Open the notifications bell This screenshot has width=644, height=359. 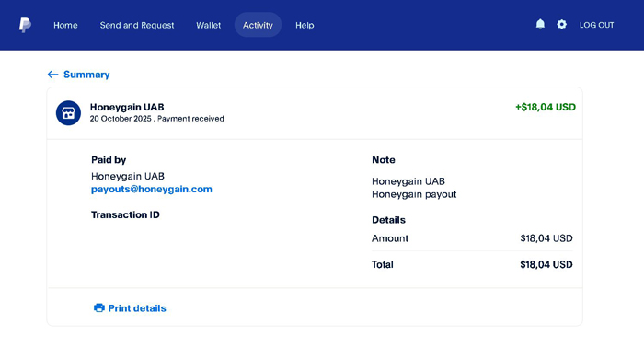(x=540, y=25)
